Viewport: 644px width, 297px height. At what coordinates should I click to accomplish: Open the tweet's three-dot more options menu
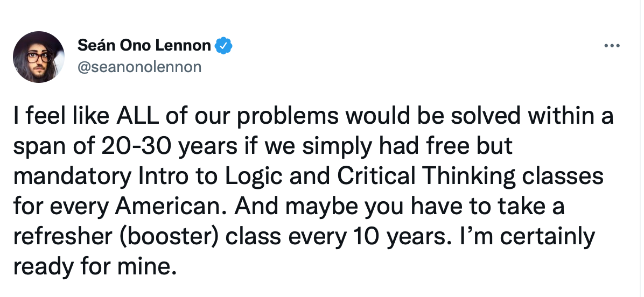coord(612,46)
